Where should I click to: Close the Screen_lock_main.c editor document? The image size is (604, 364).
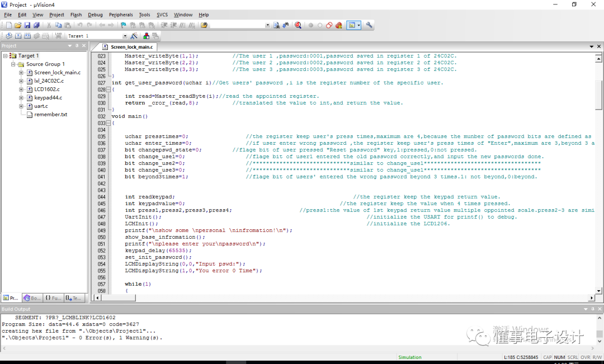[599, 46]
